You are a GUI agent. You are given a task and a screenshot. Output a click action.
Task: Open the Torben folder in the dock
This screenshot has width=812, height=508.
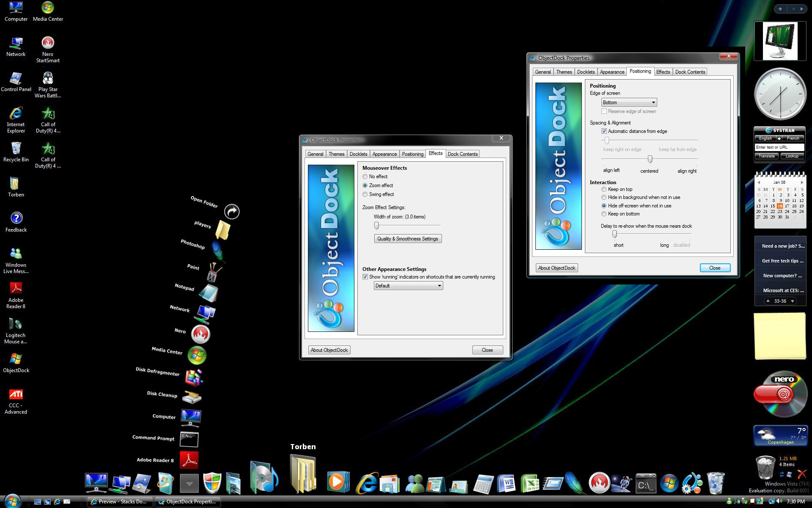[x=303, y=474]
